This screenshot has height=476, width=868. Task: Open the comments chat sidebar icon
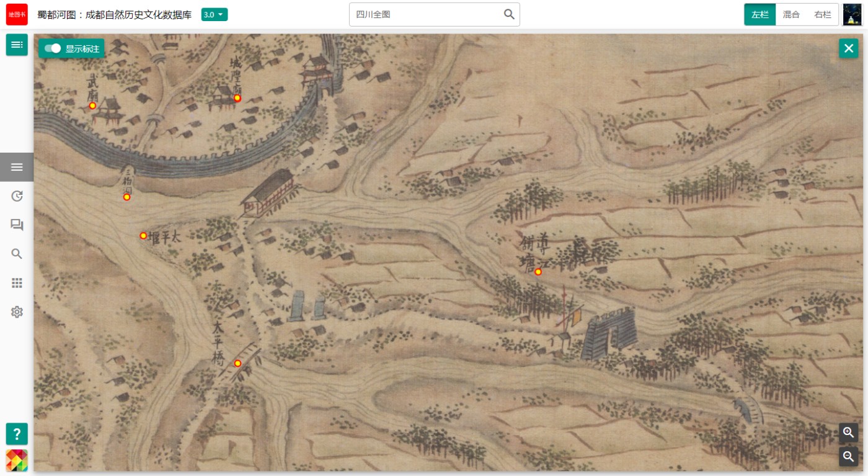point(17,225)
